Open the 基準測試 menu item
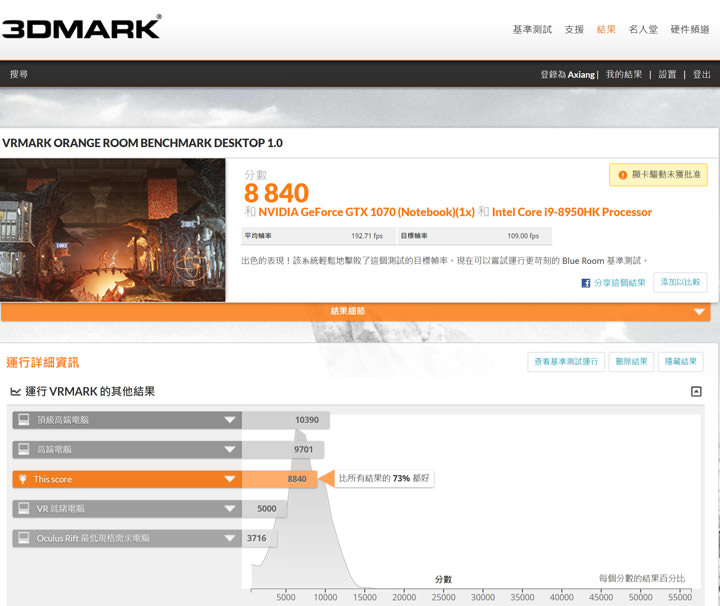The width and height of the screenshot is (720, 606). click(532, 30)
